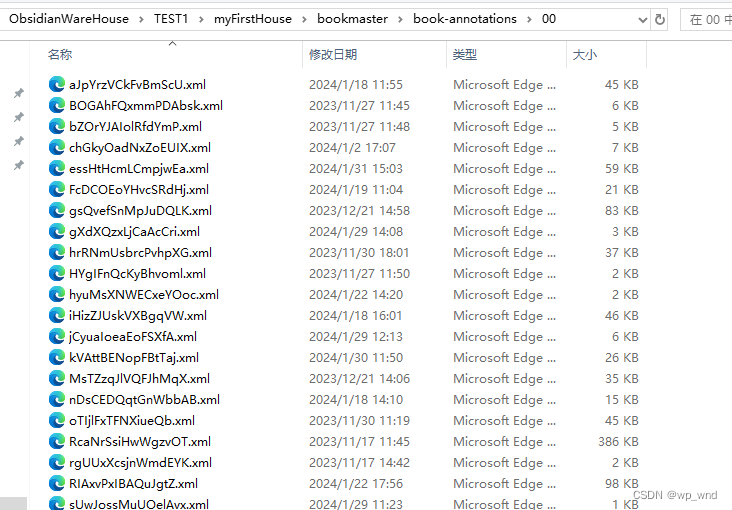732x510 pixels.
Task: Go to book-annotations breadcrumb folder
Action: (x=465, y=19)
